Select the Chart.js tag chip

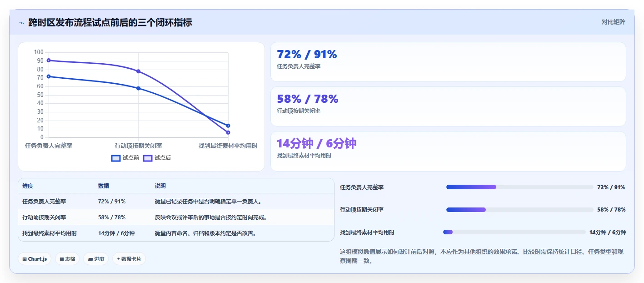coord(35,259)
